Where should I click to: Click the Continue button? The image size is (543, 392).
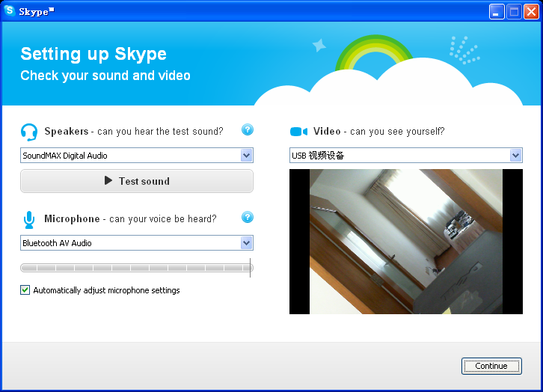click(x=491, y=366)
